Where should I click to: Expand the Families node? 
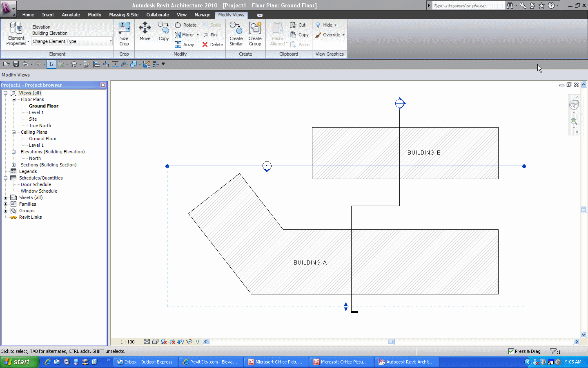6,204
